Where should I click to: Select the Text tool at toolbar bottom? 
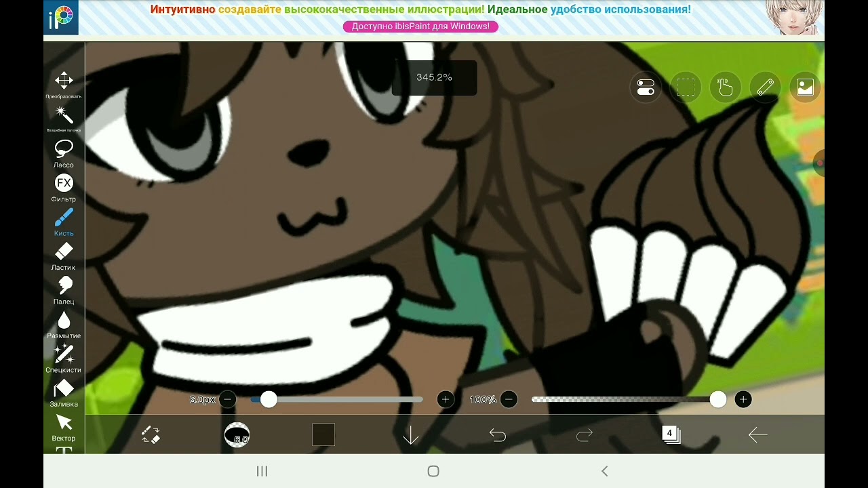(x=64, y=450)
